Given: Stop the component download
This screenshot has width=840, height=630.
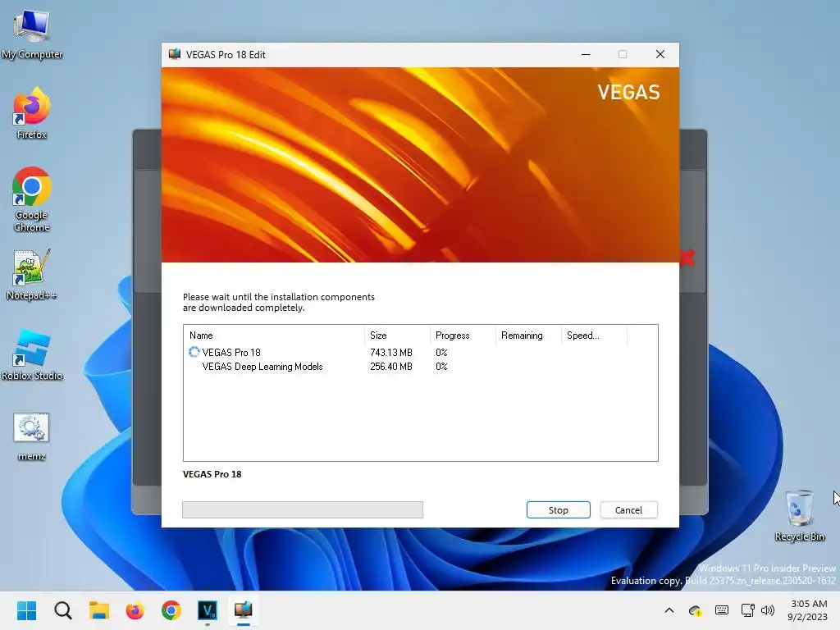Looking at the screenshot, I should pos(558,510).
